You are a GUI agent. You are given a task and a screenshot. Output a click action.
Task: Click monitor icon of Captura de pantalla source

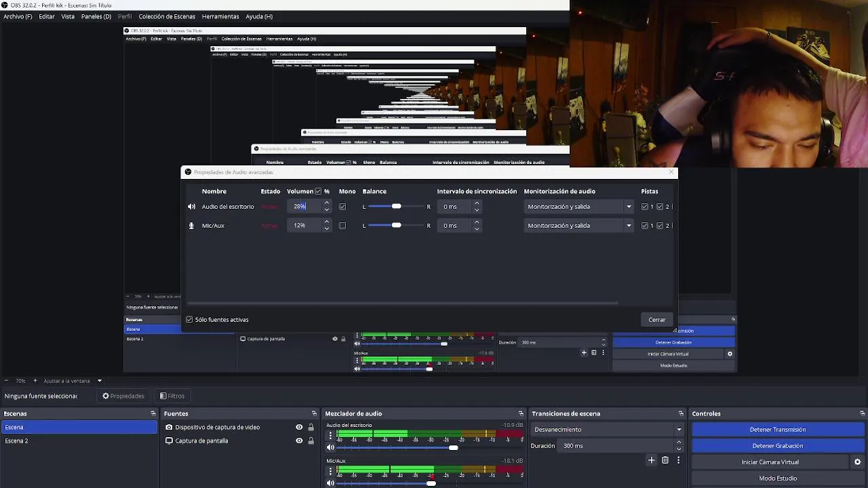coord(169,441)
